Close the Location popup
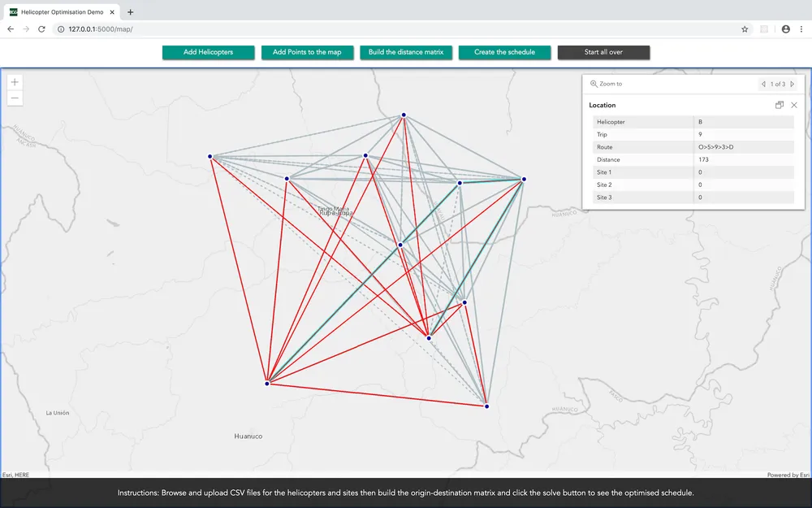Image resolution: width=812 pixels, height=508 pixels. 794,105
